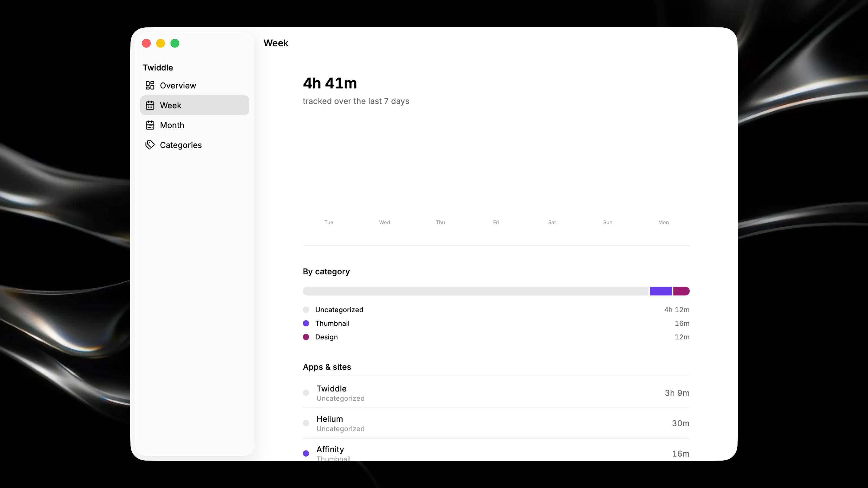Click the 16m Thumbnail category duration
This screenshot has height=488, width=868.
tap(682, 323)
